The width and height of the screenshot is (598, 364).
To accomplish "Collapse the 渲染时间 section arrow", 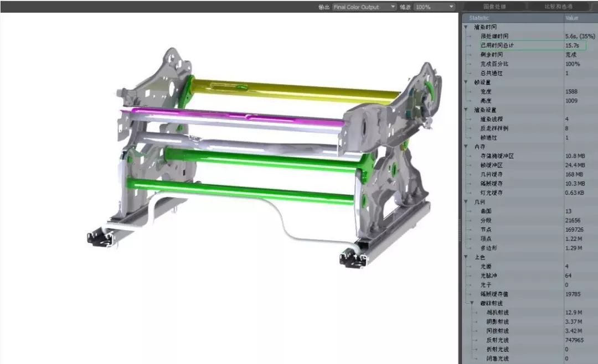I will click(466, 27).
